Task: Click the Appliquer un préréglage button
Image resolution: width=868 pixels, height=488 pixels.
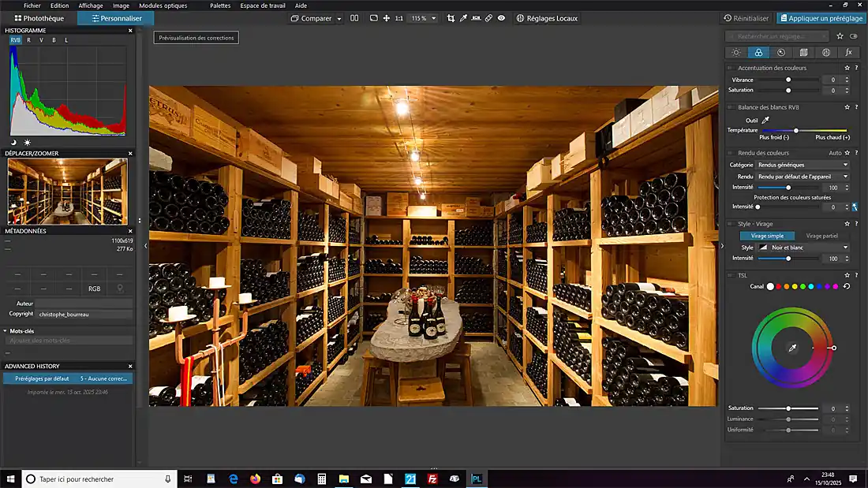Action: point(820,18)
